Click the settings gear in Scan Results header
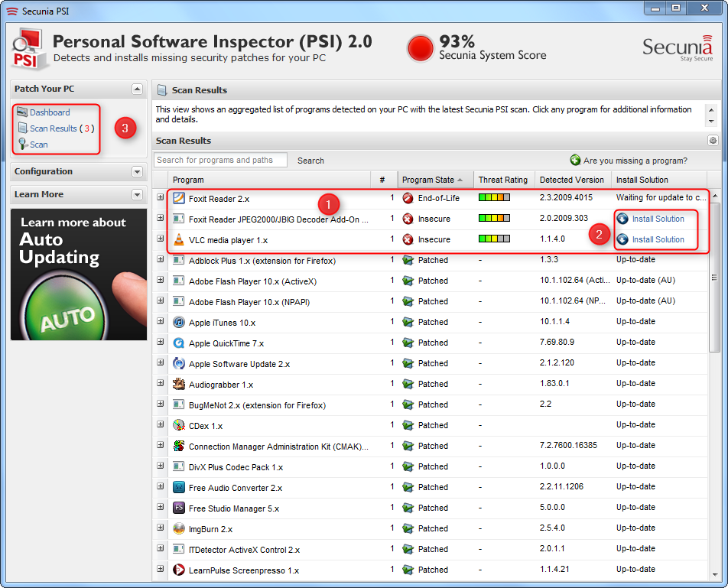Screen dimensions: 728x588 tap(713, 141)
